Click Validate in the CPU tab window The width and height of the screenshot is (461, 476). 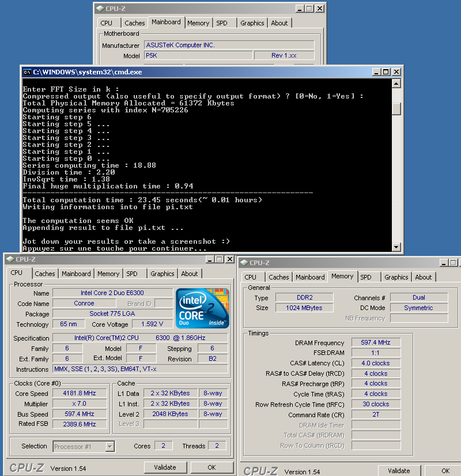coord(165,467)
